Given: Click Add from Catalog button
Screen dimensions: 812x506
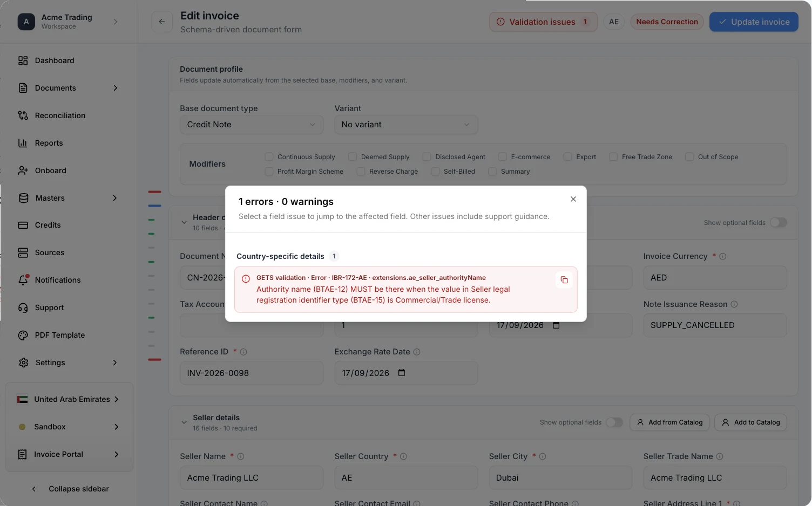Looking at the screenshot, I should (x=669, y=422).
